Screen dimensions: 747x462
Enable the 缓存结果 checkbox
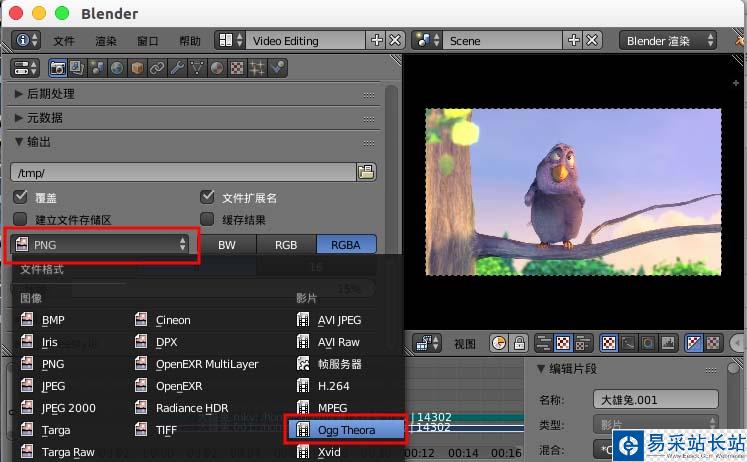tap(207, 219)
